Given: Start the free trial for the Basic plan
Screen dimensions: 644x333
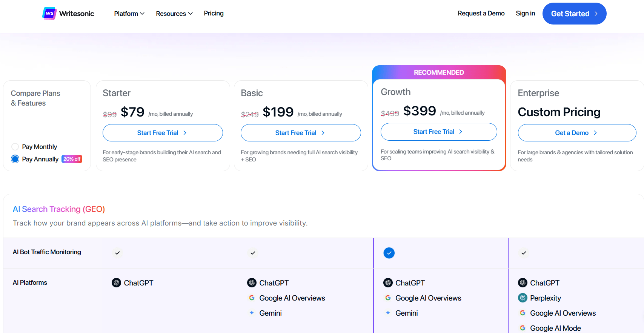Looking at the screenshot, I should 301,133.
